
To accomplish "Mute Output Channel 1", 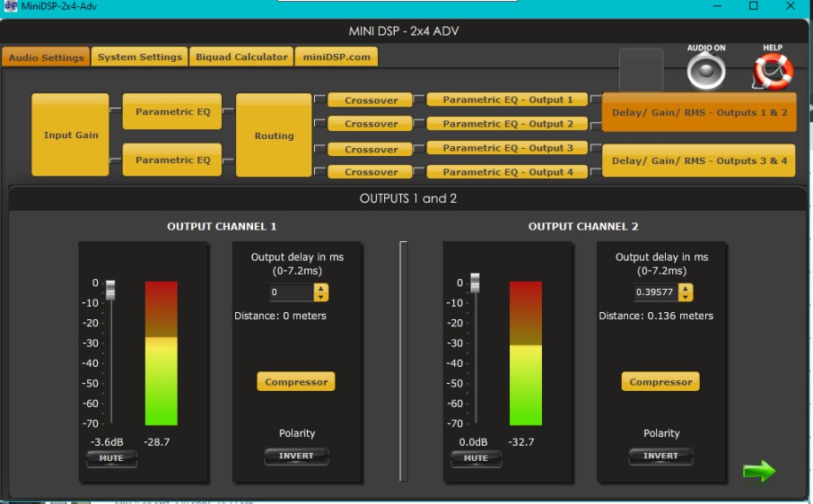I will 111,458.
